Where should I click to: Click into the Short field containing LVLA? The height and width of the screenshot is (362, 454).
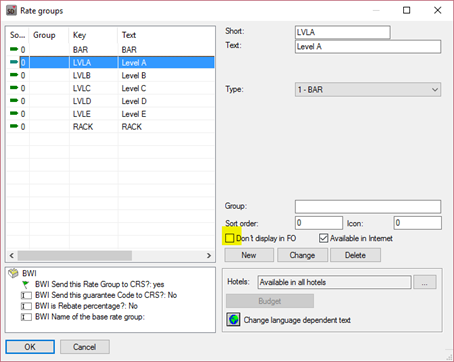343,32
